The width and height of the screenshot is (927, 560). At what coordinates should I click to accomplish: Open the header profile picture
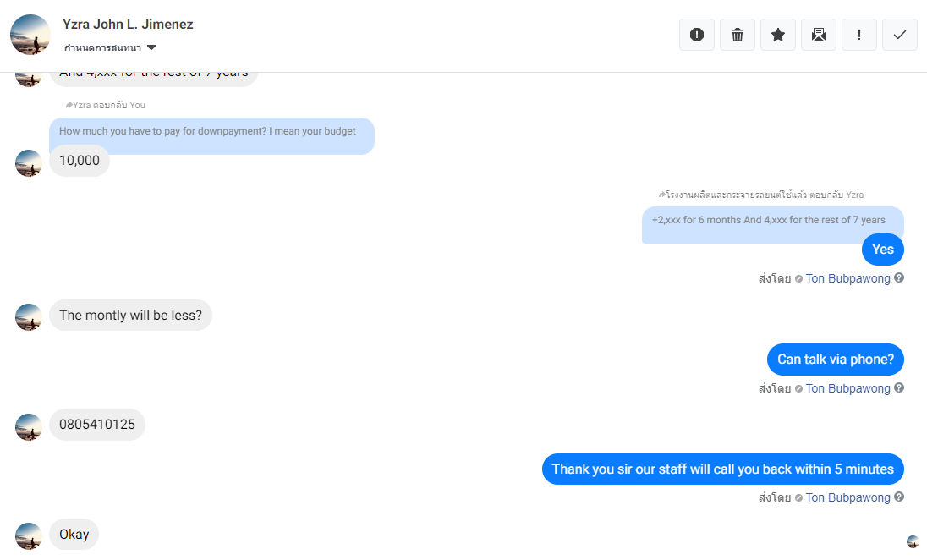coord(30,35)
